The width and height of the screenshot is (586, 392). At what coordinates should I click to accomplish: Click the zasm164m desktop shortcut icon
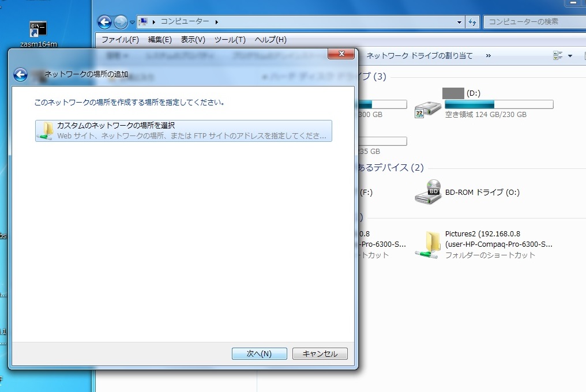click(38, 28)
